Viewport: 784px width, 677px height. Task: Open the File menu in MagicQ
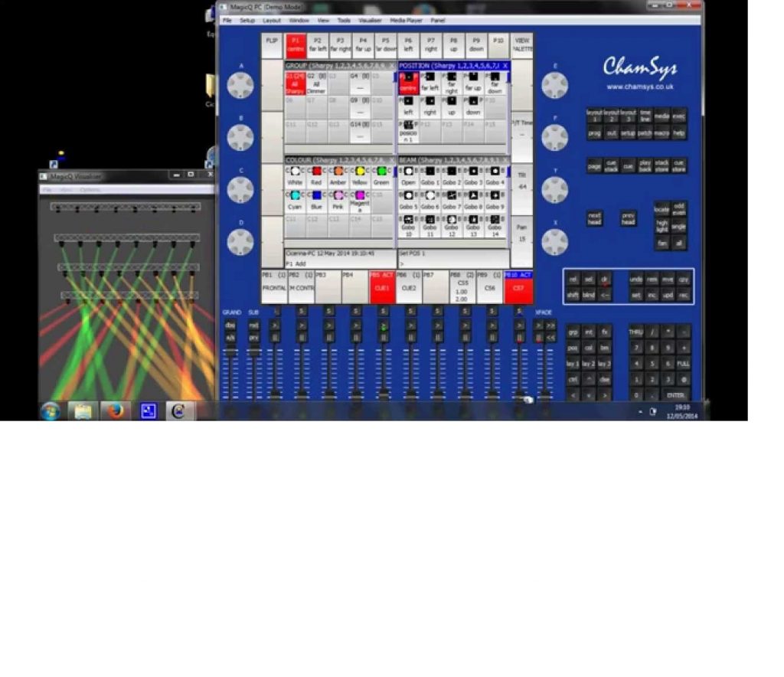point(227,21)
